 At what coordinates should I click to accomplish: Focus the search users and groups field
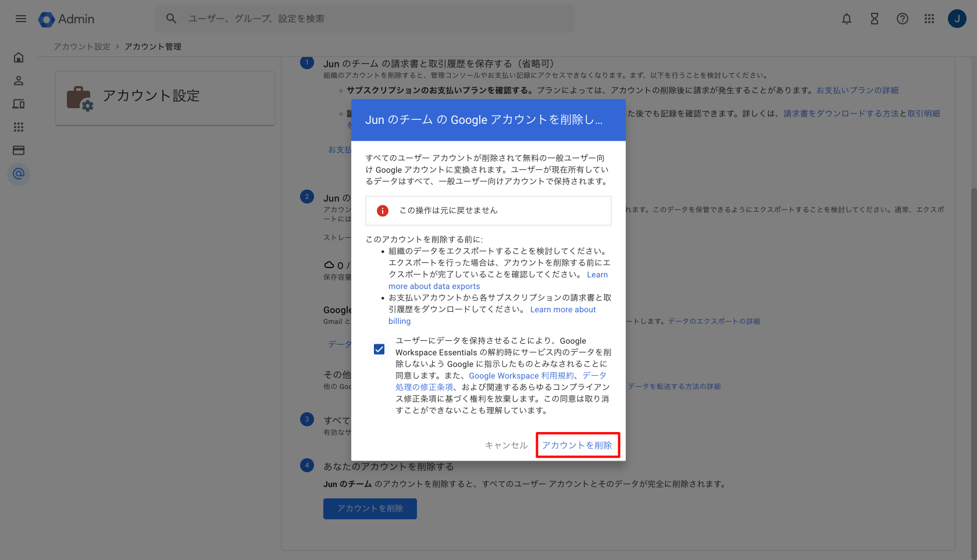(x=372, y=19)
